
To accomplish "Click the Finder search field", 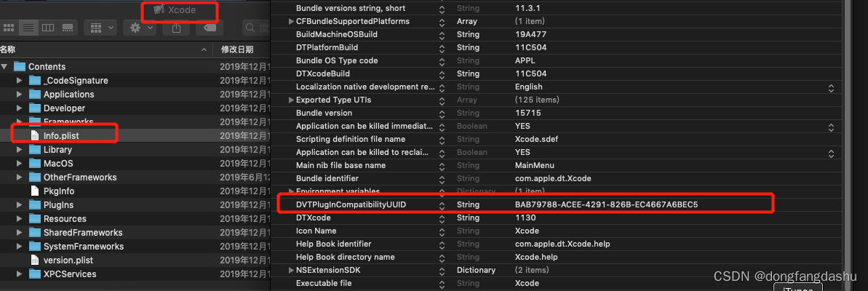I will [x=256, y=28].
